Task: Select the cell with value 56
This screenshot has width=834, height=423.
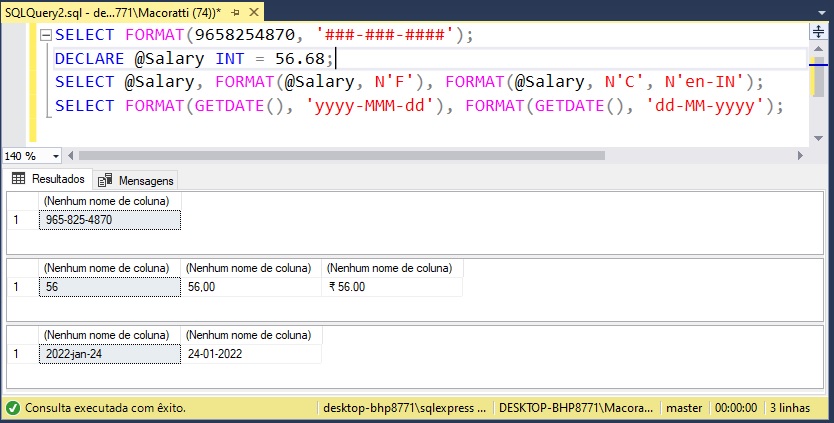Action: (110, 287)
